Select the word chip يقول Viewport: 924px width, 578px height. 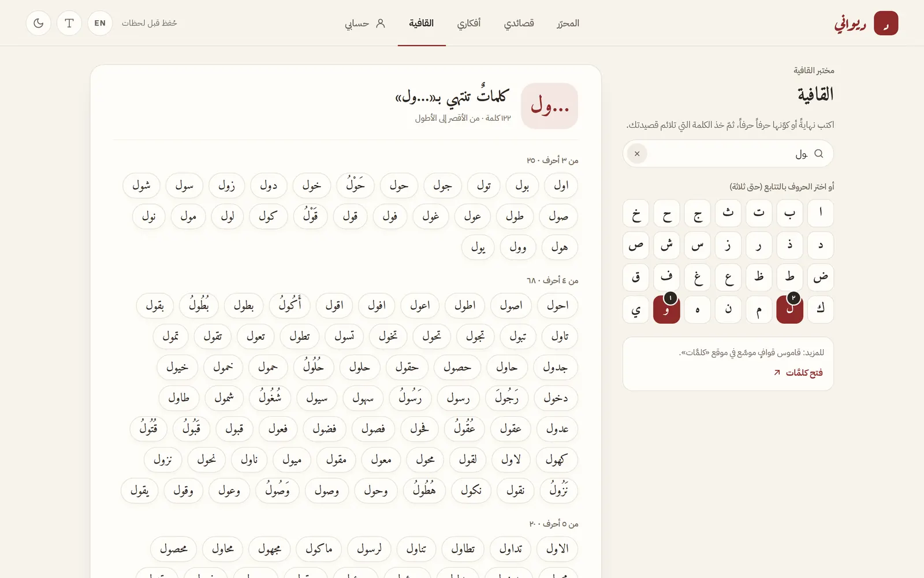pos(140,491)
